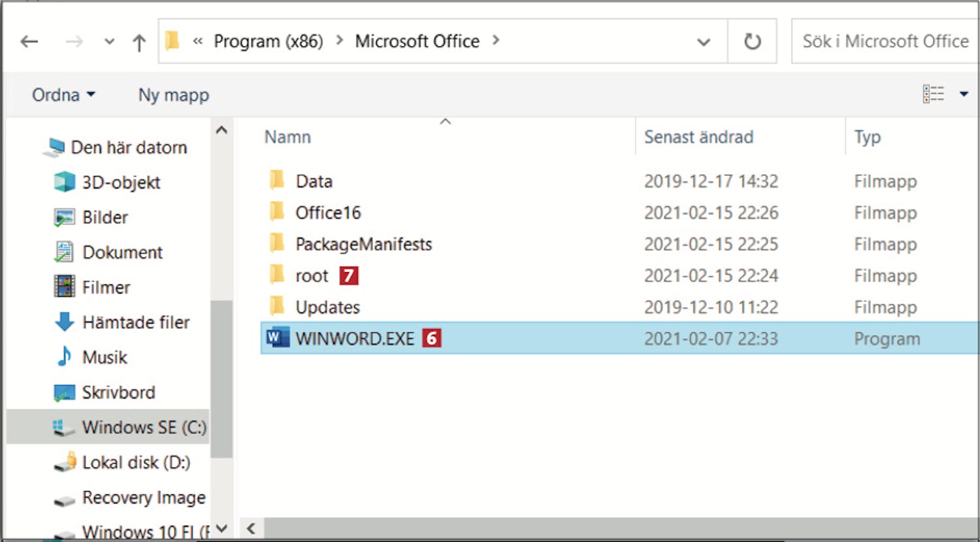Image resolution: width=980 pixels, height=542 pixels.
Task: Open Skrivbord in navigation pane
Action: coord(118,392)
